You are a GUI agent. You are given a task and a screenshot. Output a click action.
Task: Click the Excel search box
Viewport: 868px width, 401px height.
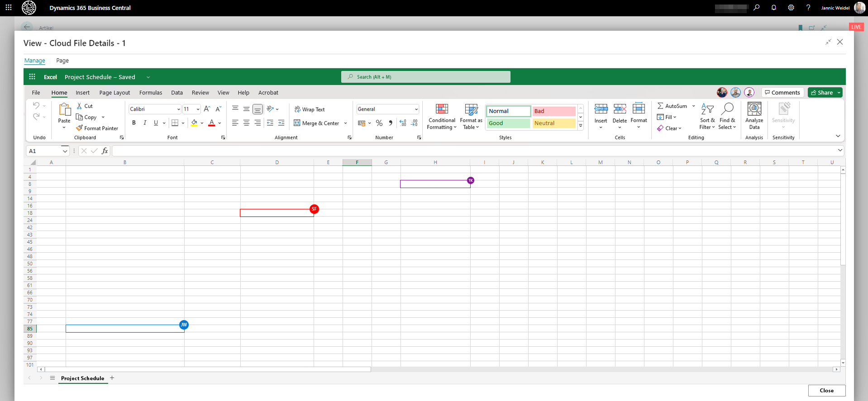(x=425, y=77)
